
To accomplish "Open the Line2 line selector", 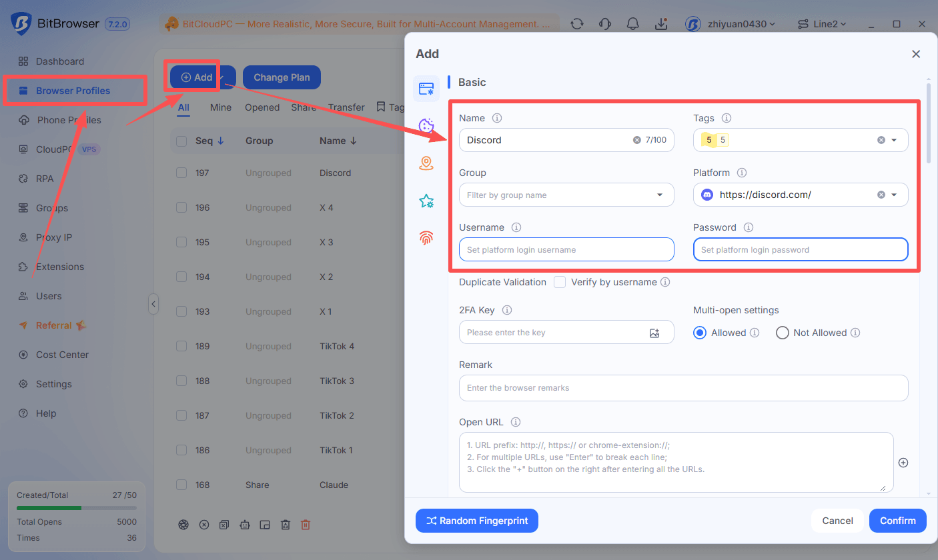I will tap(822, 24).
